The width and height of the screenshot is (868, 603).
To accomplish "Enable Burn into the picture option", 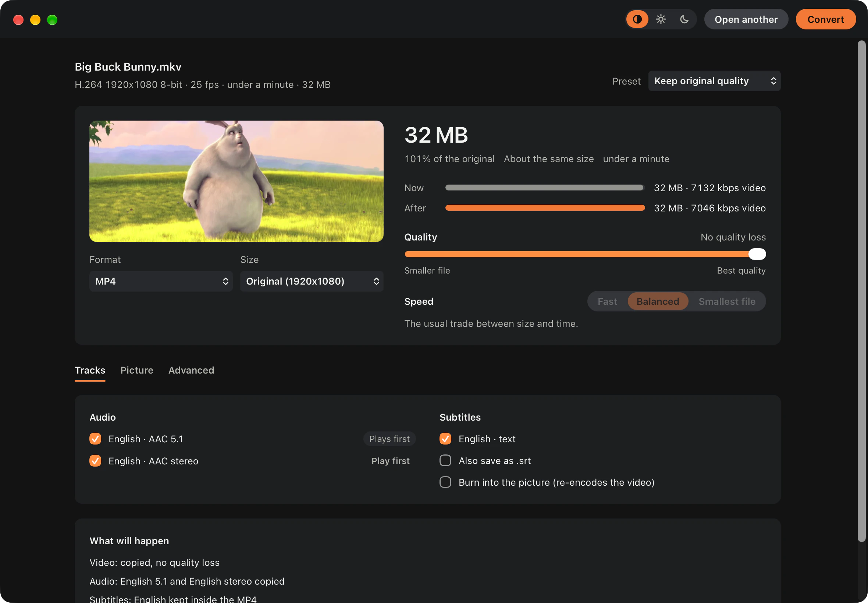I will click(445, 482).
